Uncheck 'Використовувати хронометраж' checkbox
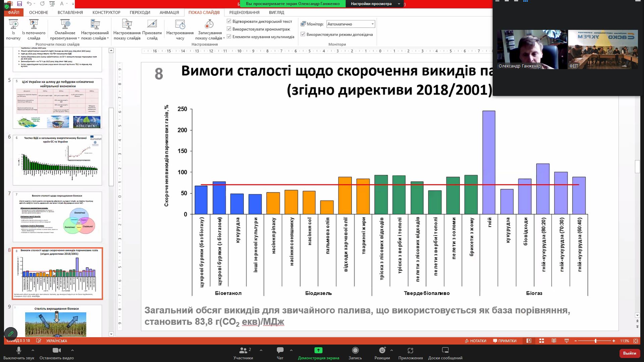The image size is (644, 362). 229,29
